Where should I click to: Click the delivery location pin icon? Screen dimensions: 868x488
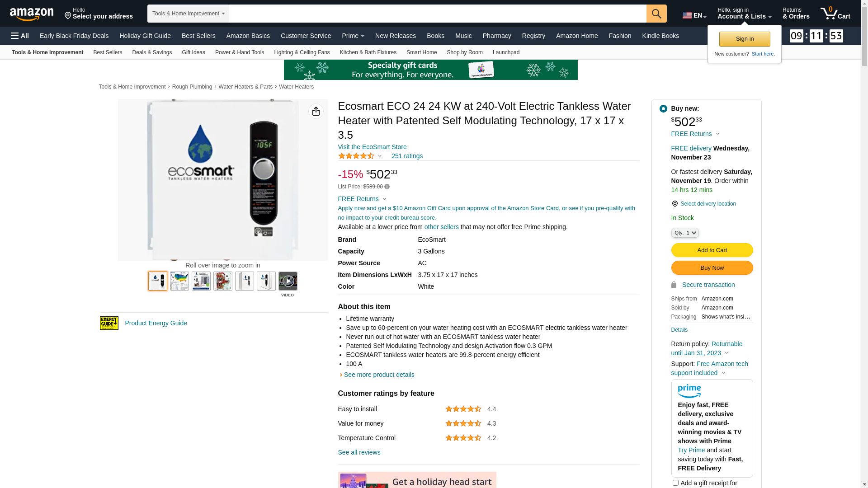[x=675, y=204]
